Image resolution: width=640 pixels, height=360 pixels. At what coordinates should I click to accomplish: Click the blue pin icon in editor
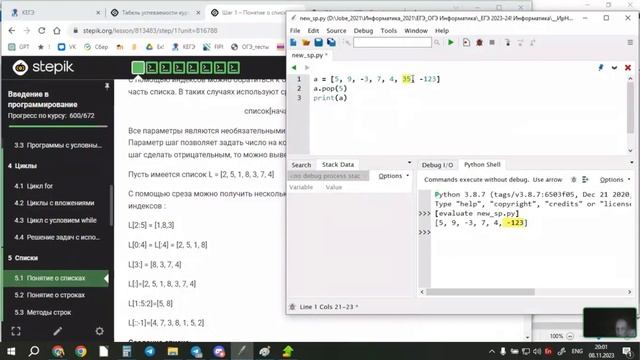point(600,68)
